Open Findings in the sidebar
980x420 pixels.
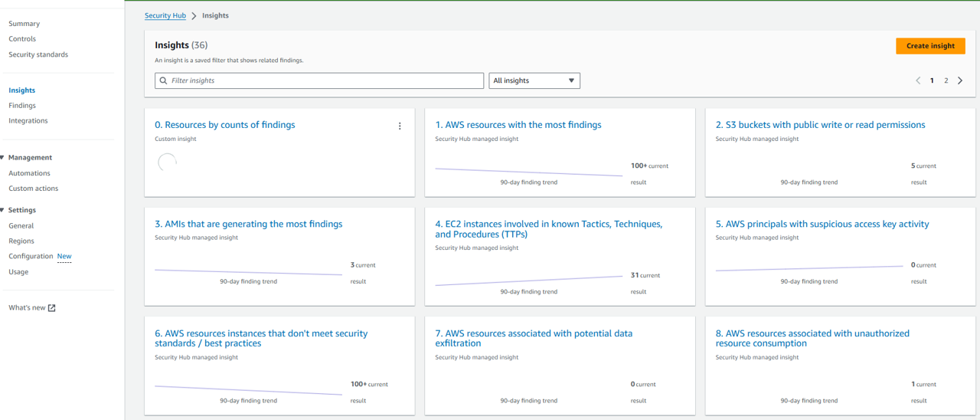coord(22,106)
